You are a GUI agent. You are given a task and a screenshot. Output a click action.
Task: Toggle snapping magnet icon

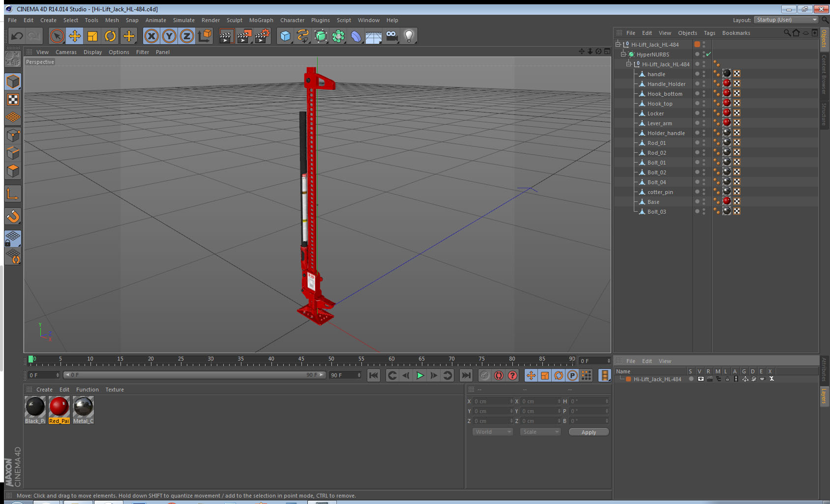pyautogui.click(x=13, y=216)
